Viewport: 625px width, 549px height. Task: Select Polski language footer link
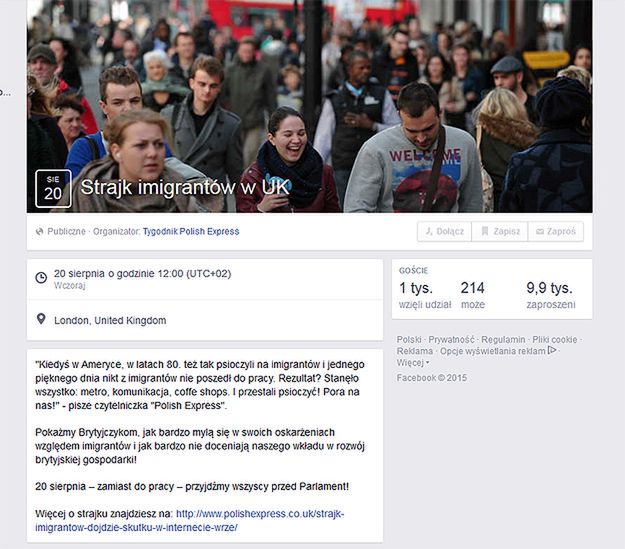point(409,340)
